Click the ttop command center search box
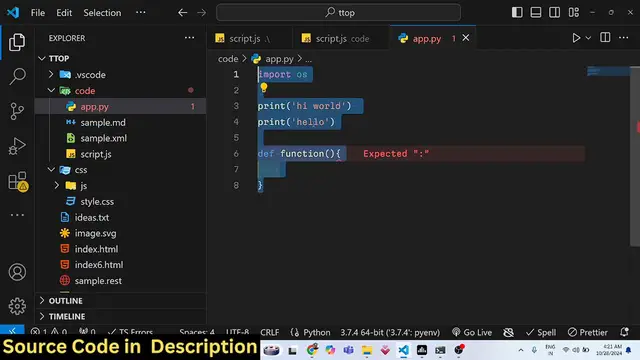 (338, 13)
